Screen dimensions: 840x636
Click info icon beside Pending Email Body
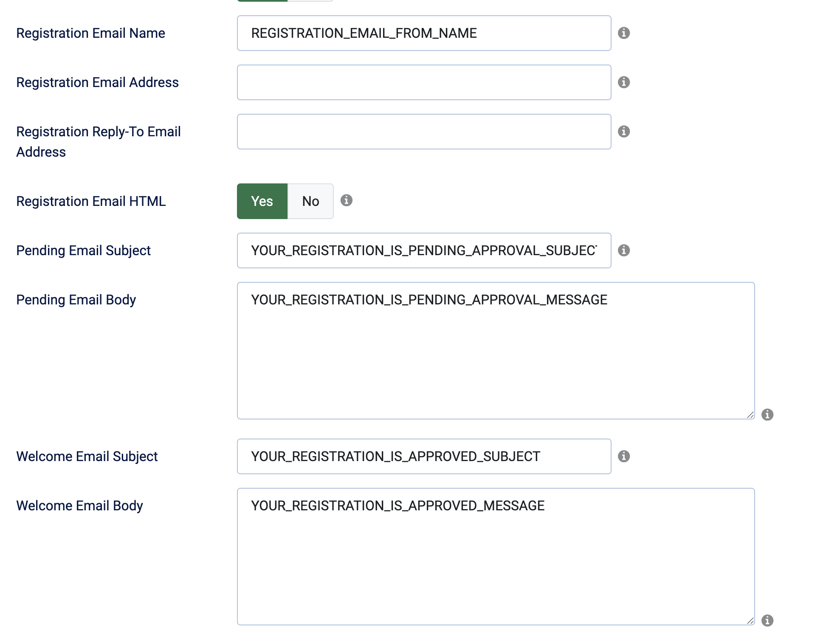(767, 414)
